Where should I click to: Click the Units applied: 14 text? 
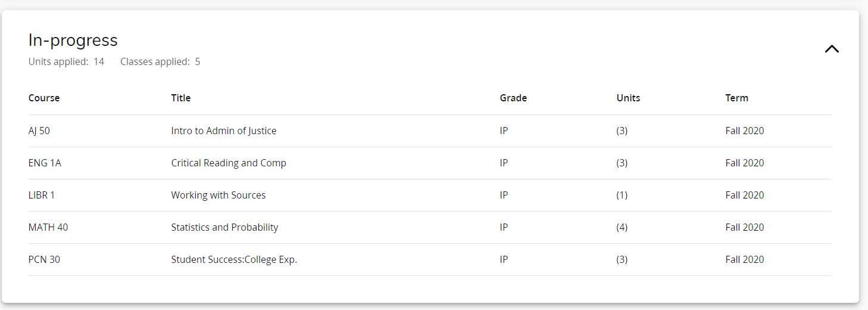[66, 61]
